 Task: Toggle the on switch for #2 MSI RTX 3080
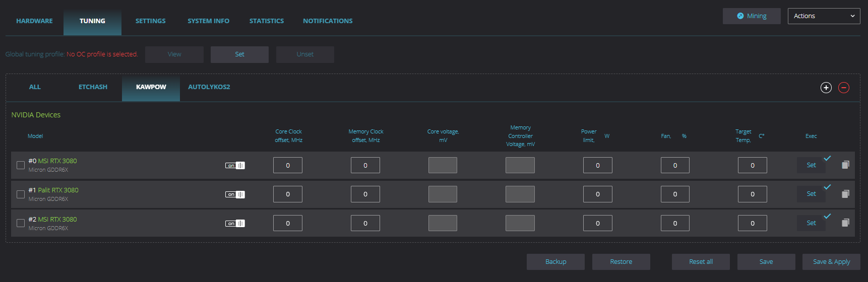[235, 223]
